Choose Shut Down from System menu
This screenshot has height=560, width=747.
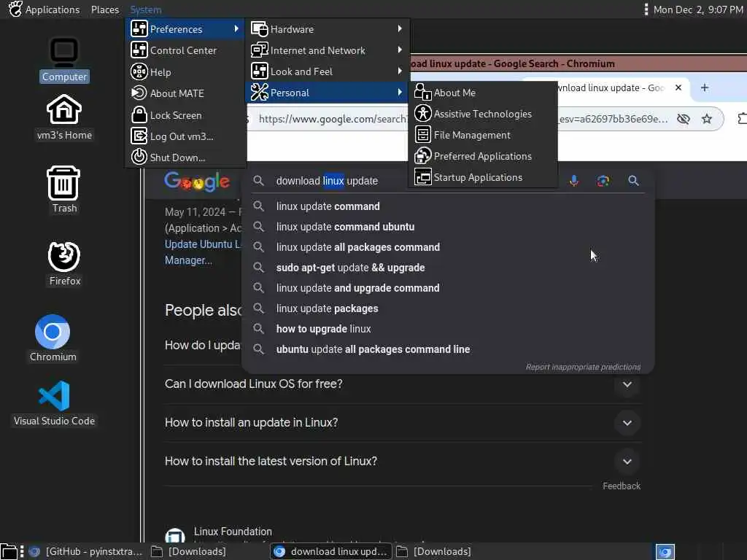(185, 157)
